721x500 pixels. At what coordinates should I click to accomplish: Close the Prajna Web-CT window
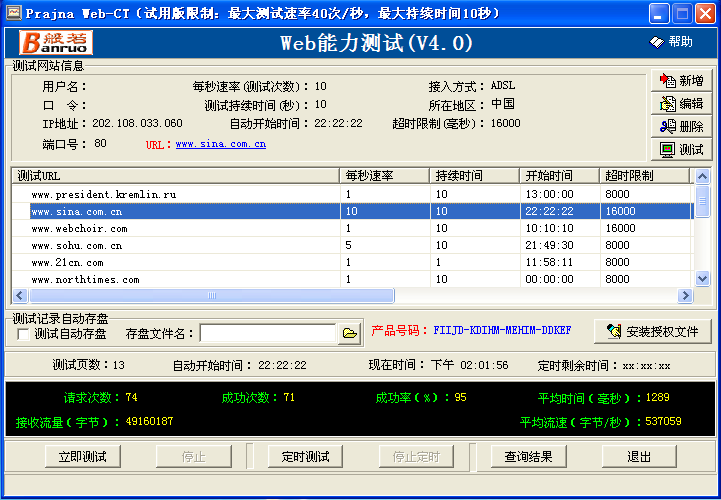705,13
